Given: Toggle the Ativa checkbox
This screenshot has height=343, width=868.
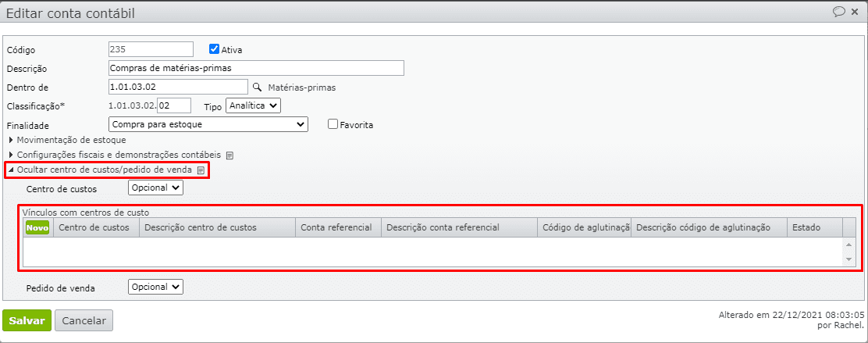Looking at the screenshot, I should pos(215,48).
